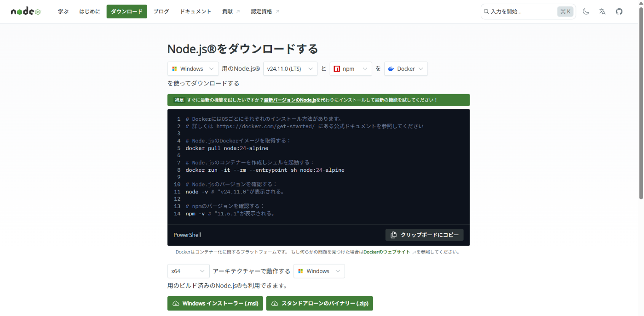This screenshot has height=316, width=644.
Task: Open the 学ぶ menu item
Action: (x=63, y=11)
